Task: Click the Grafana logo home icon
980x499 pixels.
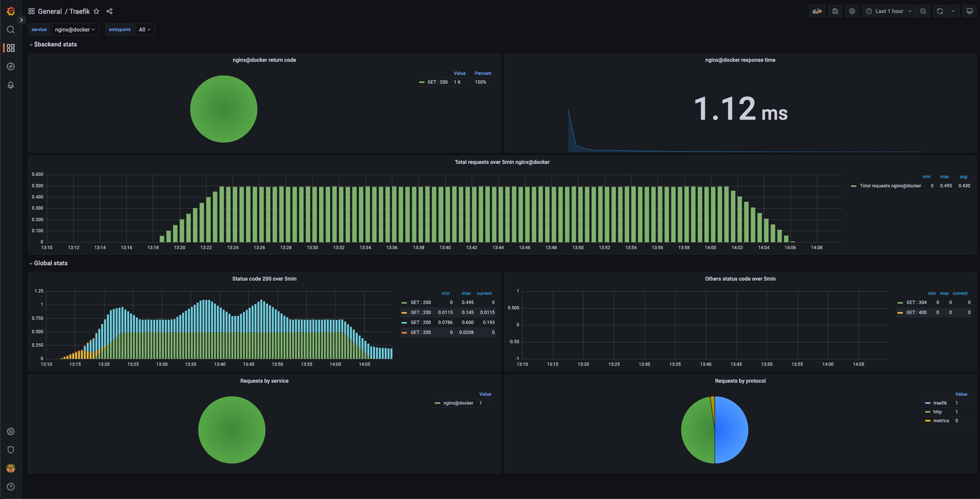Action: (11, 11)
